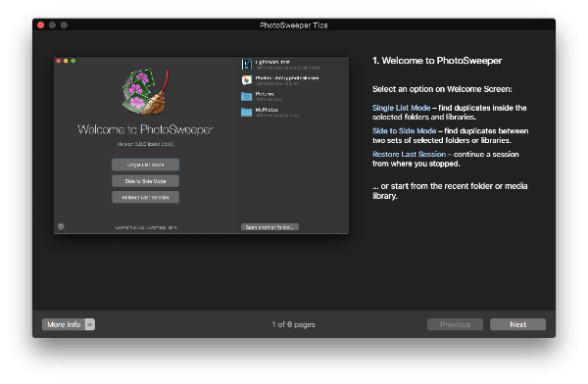This screenshot has height=384, width=588.
Task: Click the Pictures folder icon
Action: (246, 96)
